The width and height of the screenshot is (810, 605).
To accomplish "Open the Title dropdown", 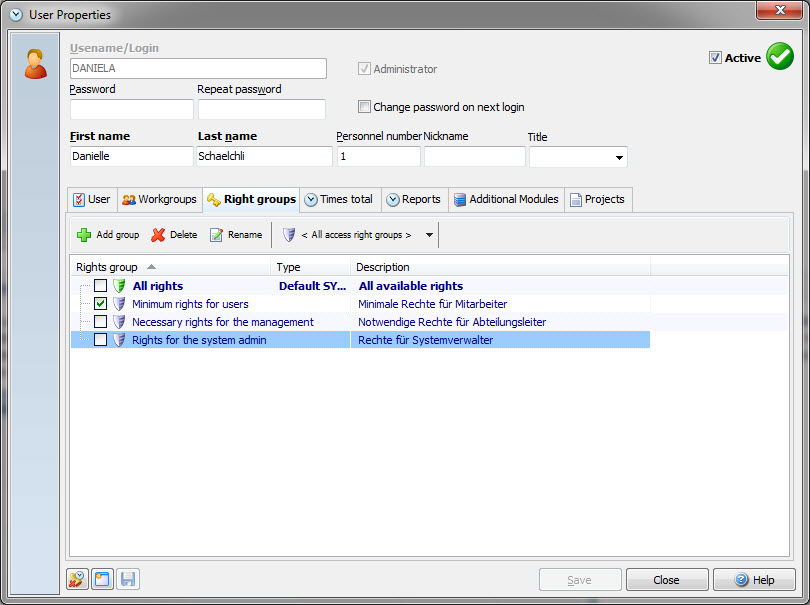I will click(x=619, y=157).
